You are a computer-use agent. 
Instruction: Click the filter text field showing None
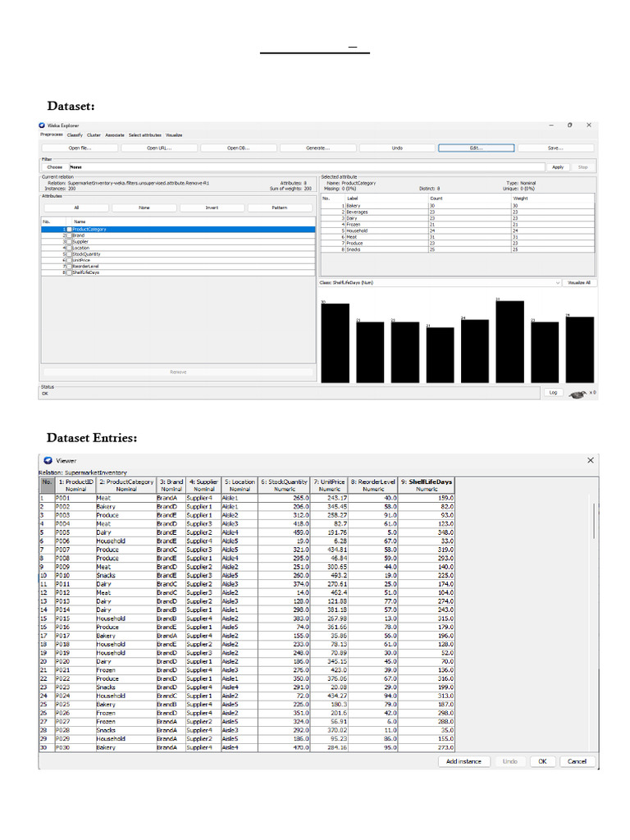[x=307, y=167]
